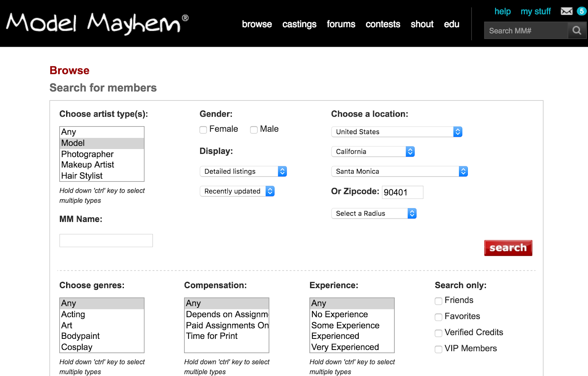Image resolution: width=588 pixels, height=376 pixels.
Task: Open the forums menu
Action: coord(341,24)
